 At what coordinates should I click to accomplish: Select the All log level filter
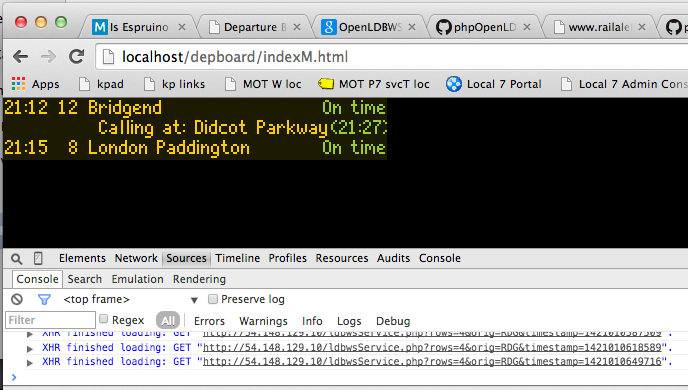pyautogui.click(x=168, y=321)
